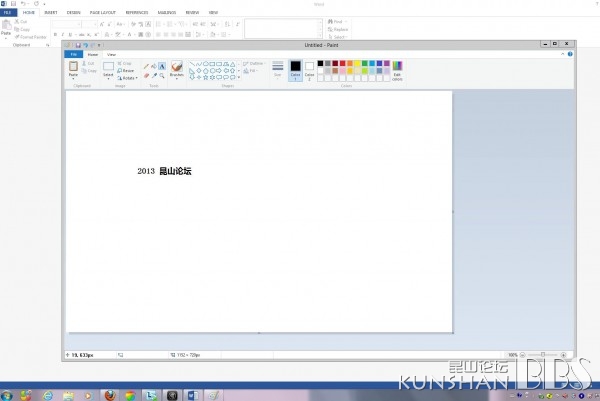Toggle Superscript in the Word ribbon
Image resolution: width=600 pixels, height=401 pixels.
pyautogui.click(x=96, y=34)
